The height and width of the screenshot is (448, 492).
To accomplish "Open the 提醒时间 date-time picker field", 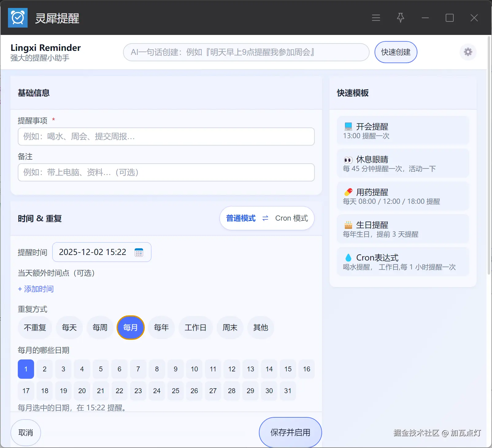I will point(102,252).
